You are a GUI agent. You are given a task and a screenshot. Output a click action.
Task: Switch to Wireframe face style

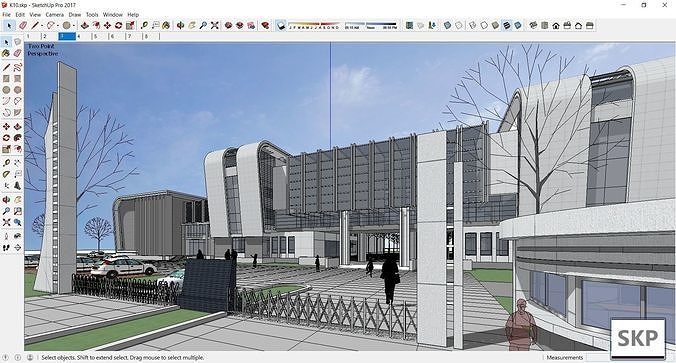tap(473, 26)
